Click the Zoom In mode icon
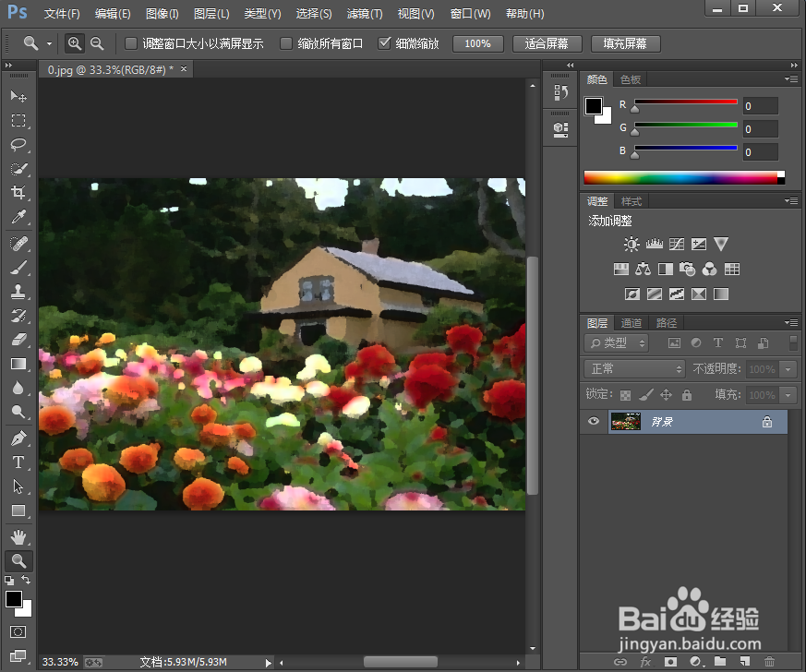 coord(75,43)
